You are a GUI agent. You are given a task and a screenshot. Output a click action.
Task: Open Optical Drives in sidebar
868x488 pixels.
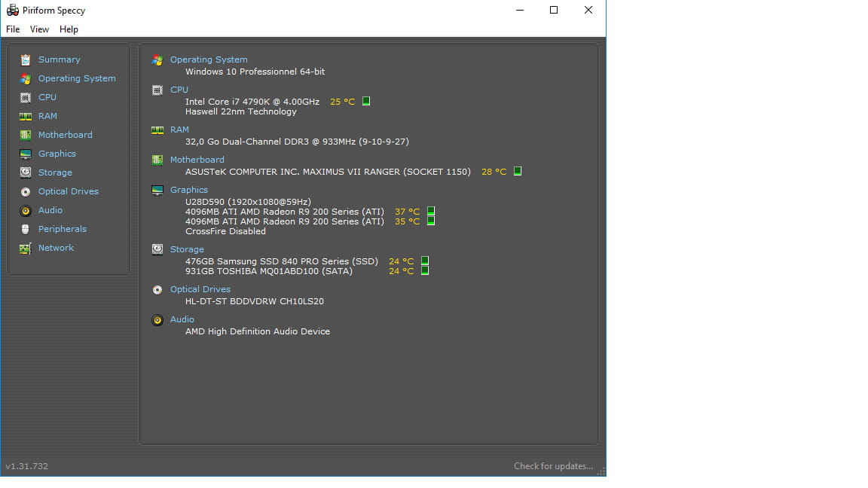(68, 191)
